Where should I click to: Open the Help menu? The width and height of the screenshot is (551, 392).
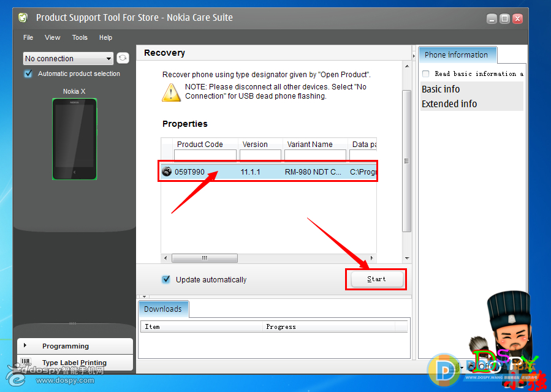(x=105, y=37)
